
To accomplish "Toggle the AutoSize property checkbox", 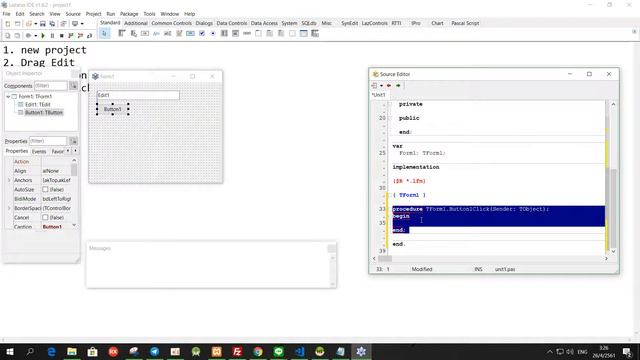I will (45, 189).
